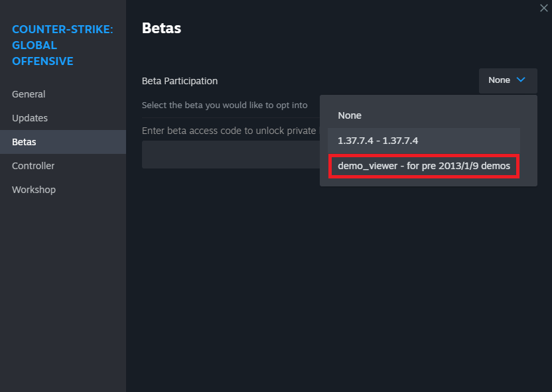552x392 pixels.
Task: Click the blue chevron beside None
Action: [521, 80]
